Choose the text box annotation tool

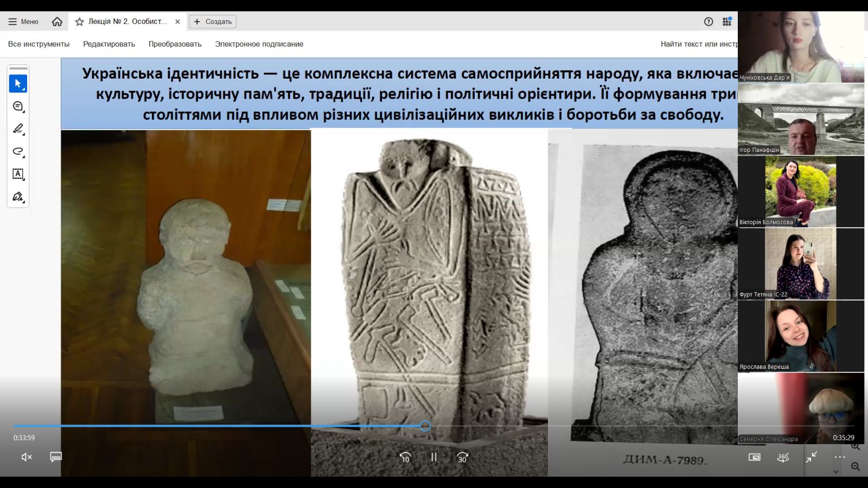18,175
